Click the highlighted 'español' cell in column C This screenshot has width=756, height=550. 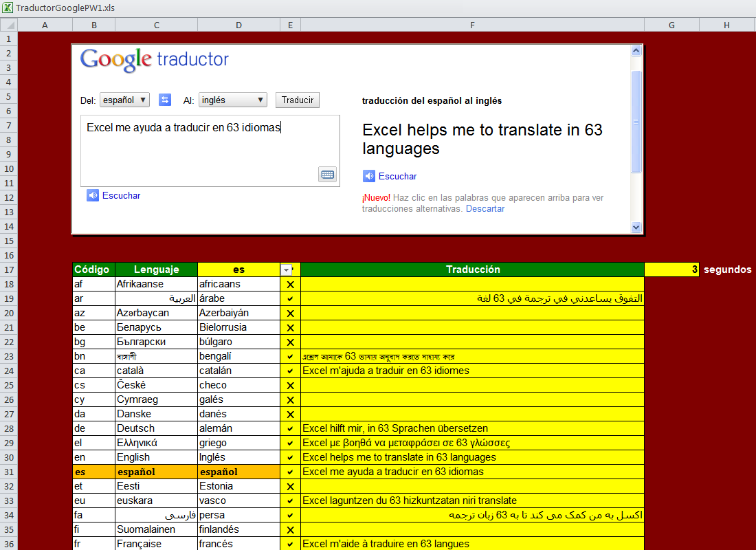[156, 472]
